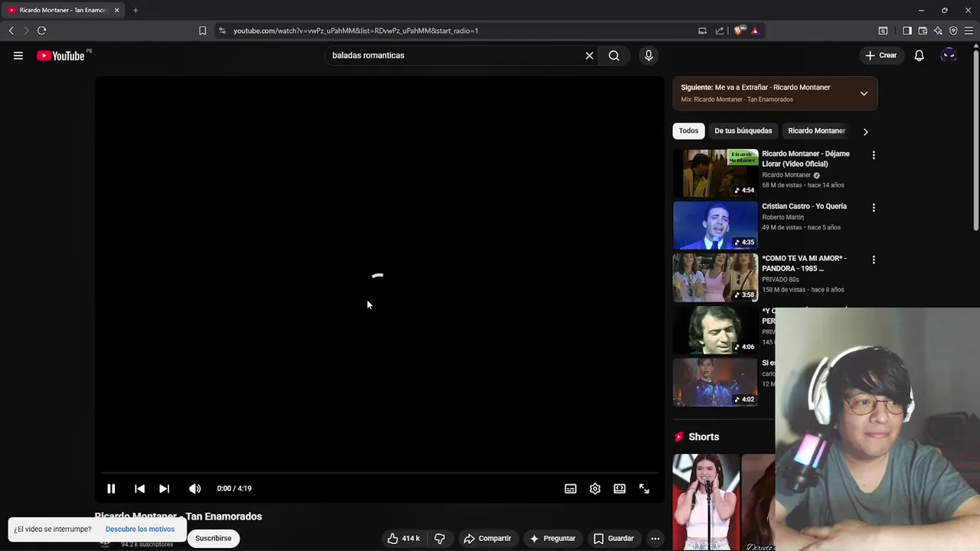
Task: Open site settings icon beside URL
Action: (x=222, y=31)
